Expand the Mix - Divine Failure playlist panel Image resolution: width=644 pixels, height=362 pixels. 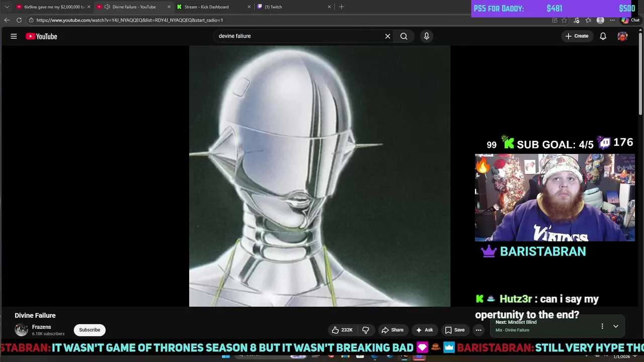615,326
